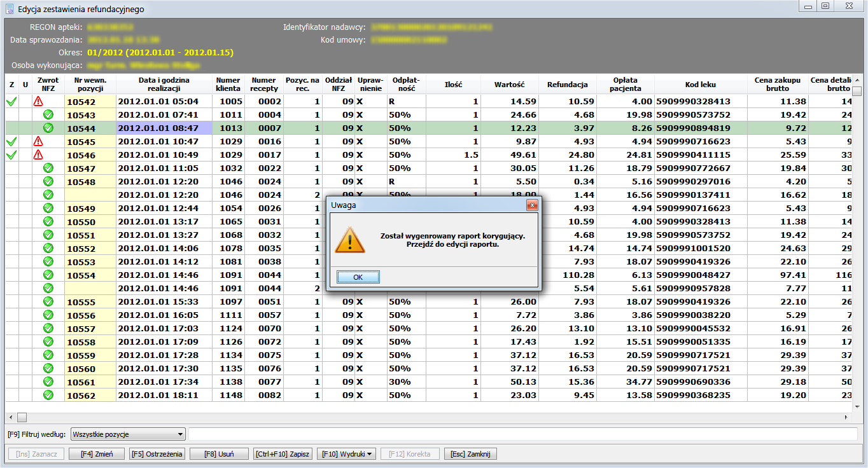Click the Kod leku column header
868x468 pixels.
click(x=701, y=84)
